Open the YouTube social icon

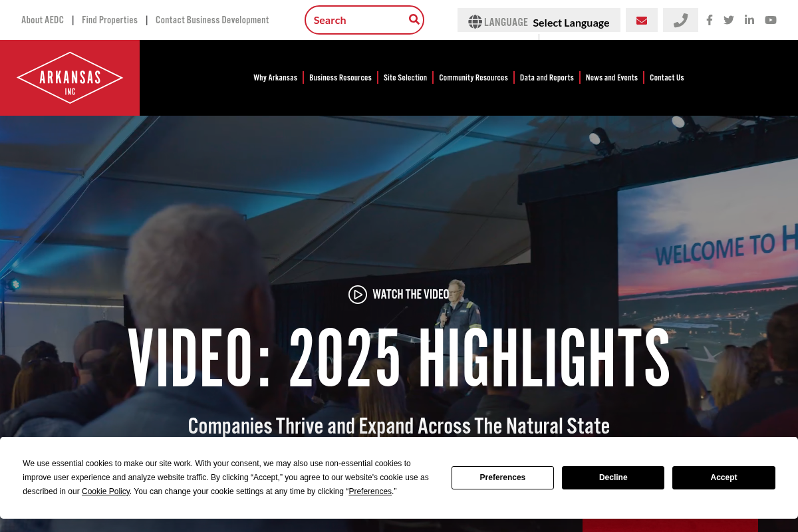click(x=771, y=20)
